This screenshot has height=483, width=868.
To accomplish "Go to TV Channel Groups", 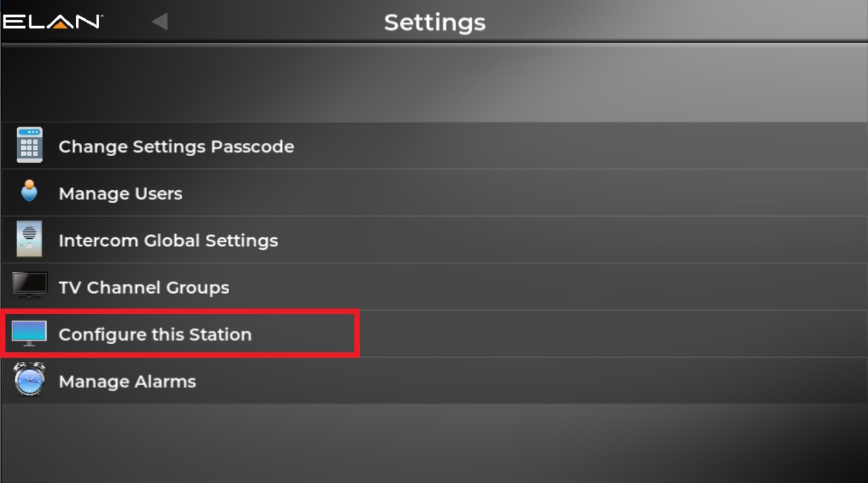I will 144,287.
